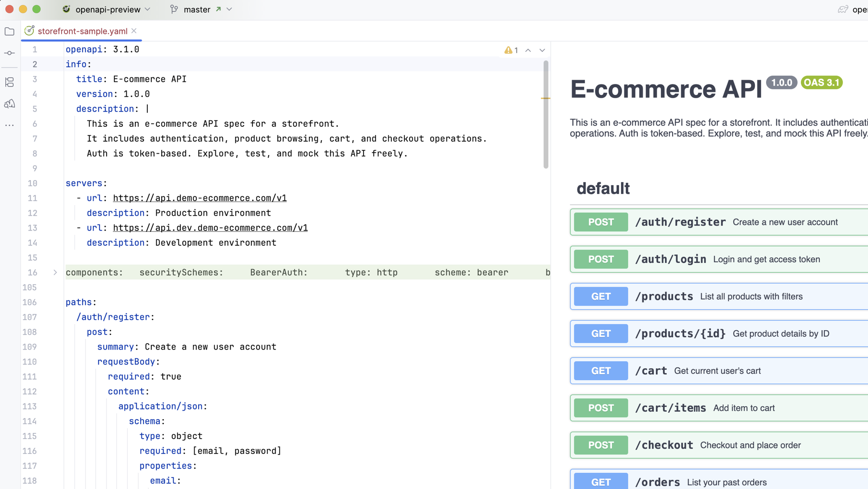
Task: Expand the folded components block
Action: (x=55, y=272)
